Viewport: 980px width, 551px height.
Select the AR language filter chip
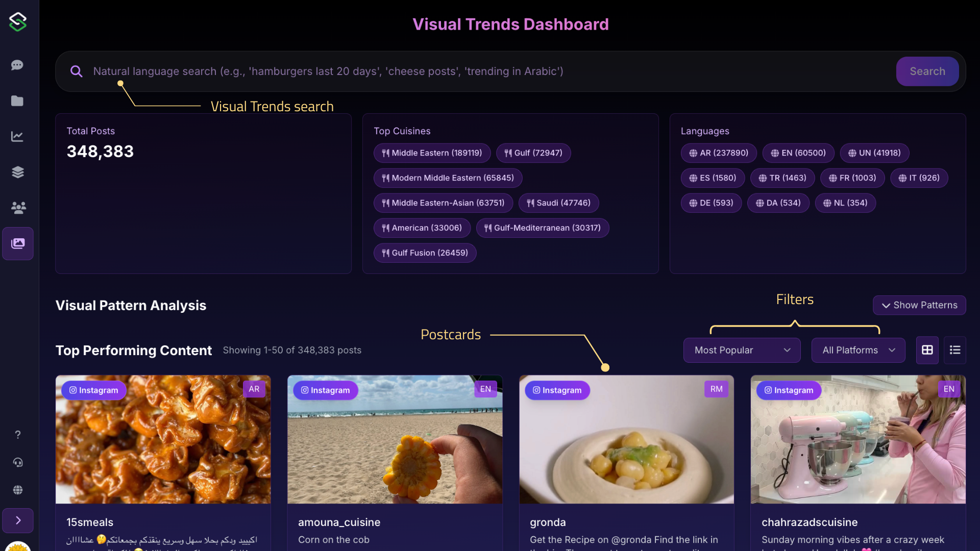pyautogui.click(x=719, y=153)
